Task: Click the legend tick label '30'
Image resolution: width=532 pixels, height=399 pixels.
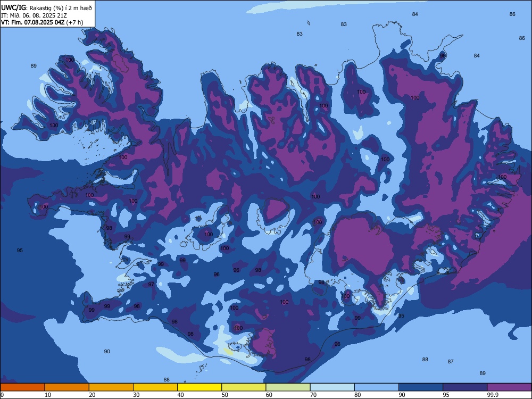Action: [x=136, y=395]
